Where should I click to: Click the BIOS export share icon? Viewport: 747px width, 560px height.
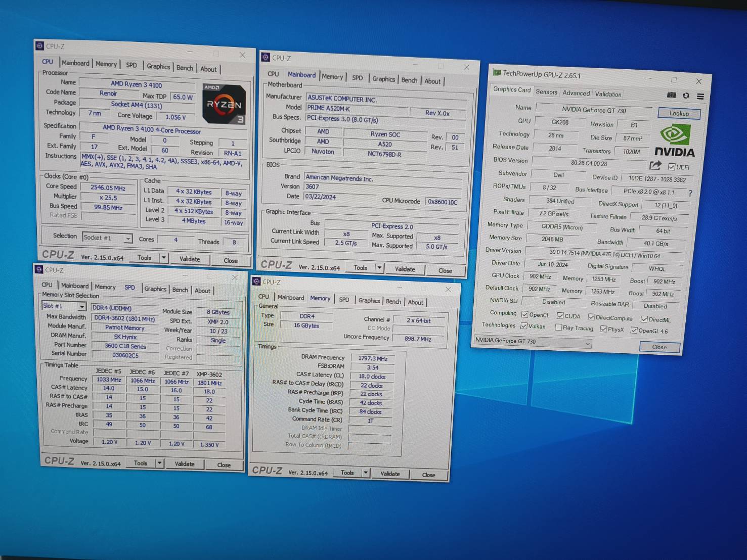click(x=655, y=165)
